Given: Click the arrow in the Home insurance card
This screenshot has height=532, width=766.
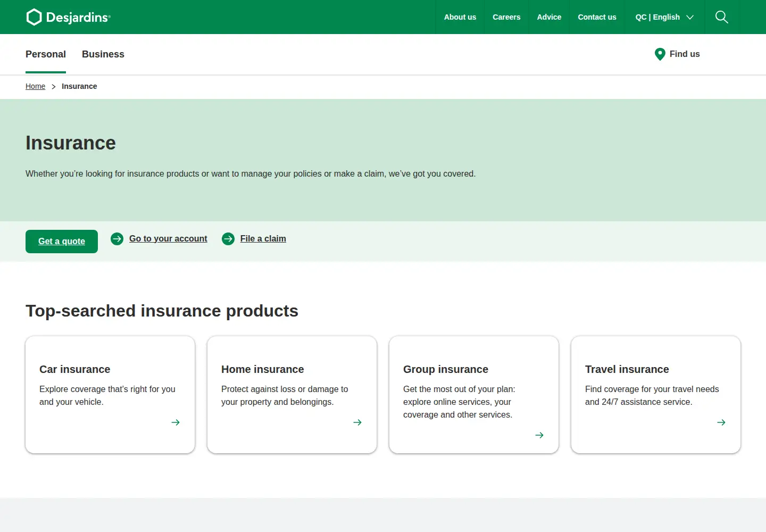Looking at the screenshot, I should [357, 422].
